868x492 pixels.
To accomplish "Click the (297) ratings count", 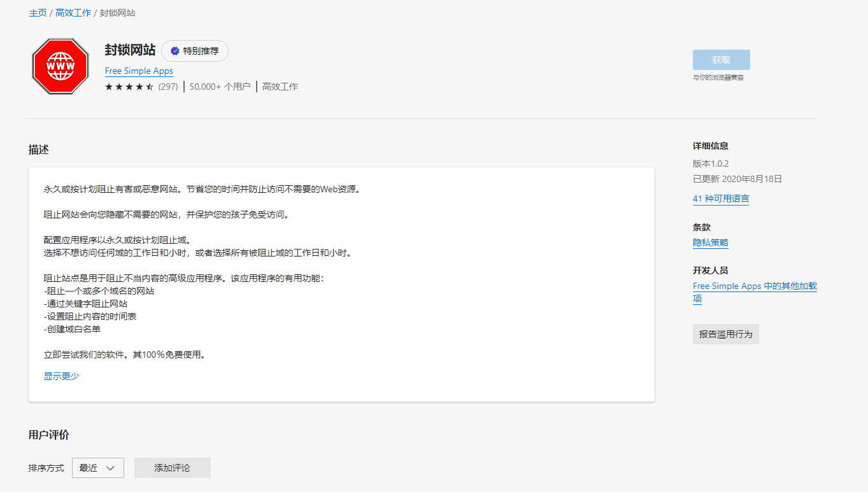I will coord(168,87).
